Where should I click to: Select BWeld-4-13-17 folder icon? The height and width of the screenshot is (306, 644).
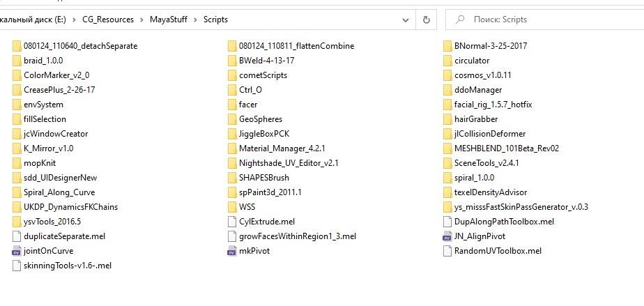coord(231,61)
